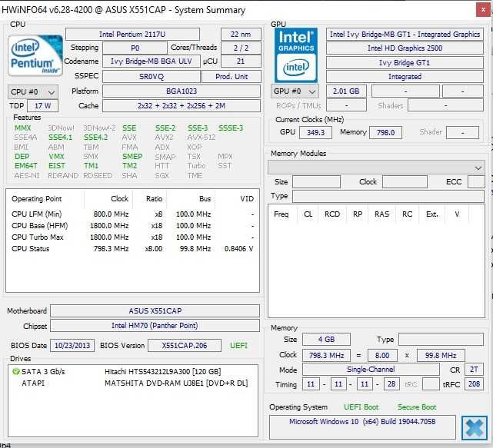Screen dimensions: 493x448
Task: Click the Cores/Threads 2 / 2 value
Action: point(241,48)
